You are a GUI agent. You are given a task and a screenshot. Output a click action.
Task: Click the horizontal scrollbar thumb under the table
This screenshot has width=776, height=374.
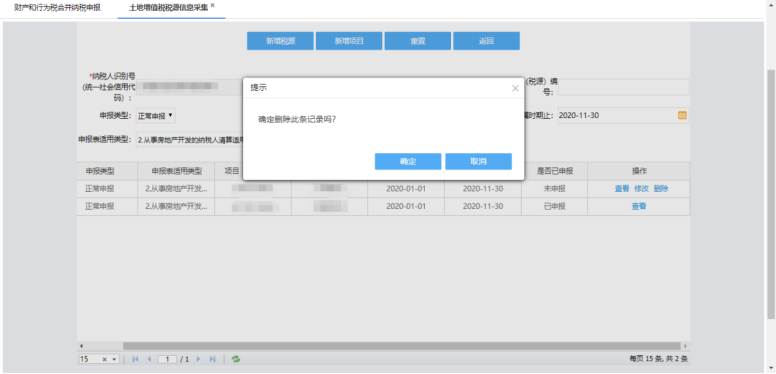coord(402,346)
